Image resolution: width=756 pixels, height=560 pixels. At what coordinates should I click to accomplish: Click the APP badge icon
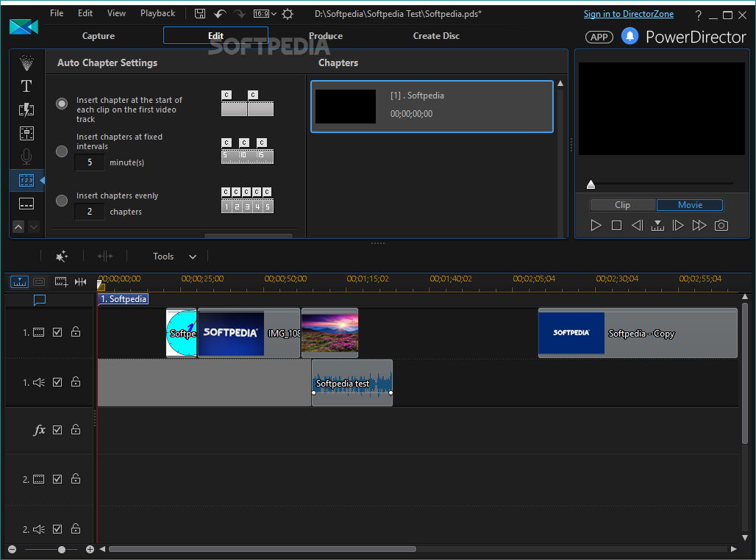[x=599, y=37]
